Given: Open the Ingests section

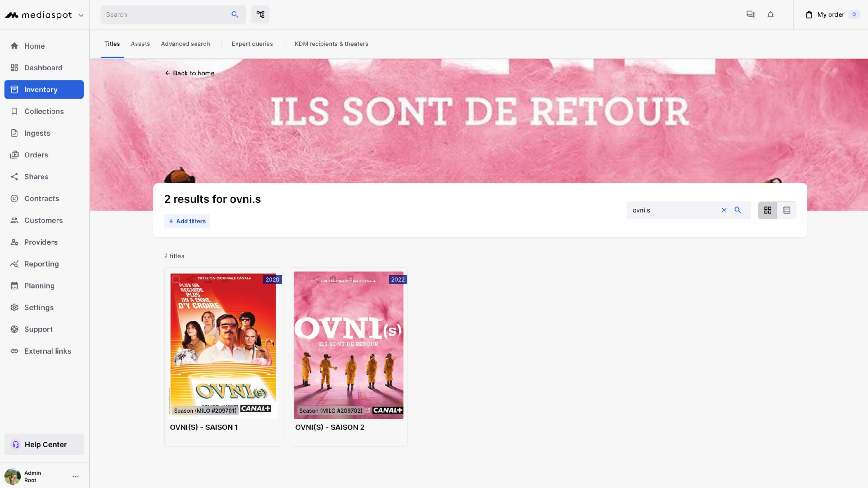Looking at the screenshot, I should [x=44, y=133].
